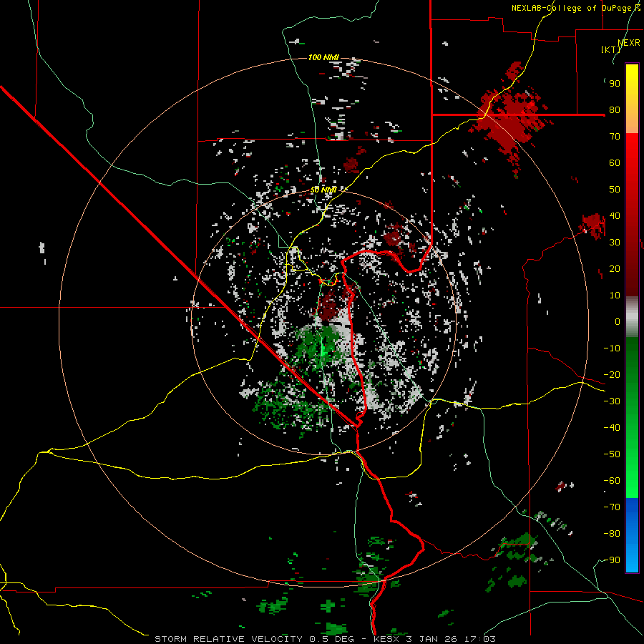Click the -70 scale value
The width and height of the screenshot is (644, 644).
coord(612,507)
